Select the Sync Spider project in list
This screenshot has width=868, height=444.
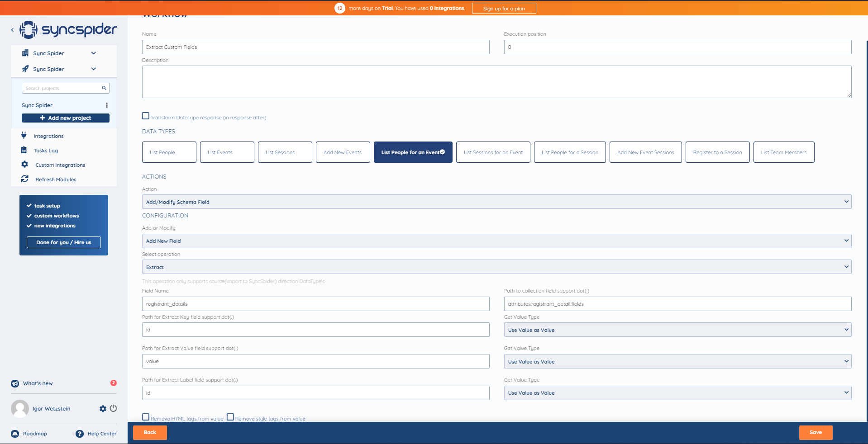37,105
